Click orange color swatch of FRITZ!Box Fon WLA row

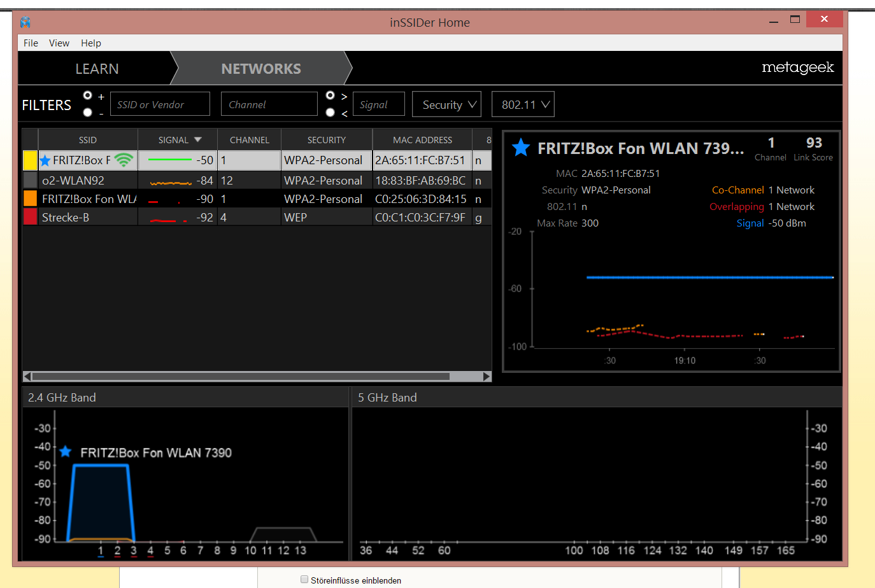[30, 199]
